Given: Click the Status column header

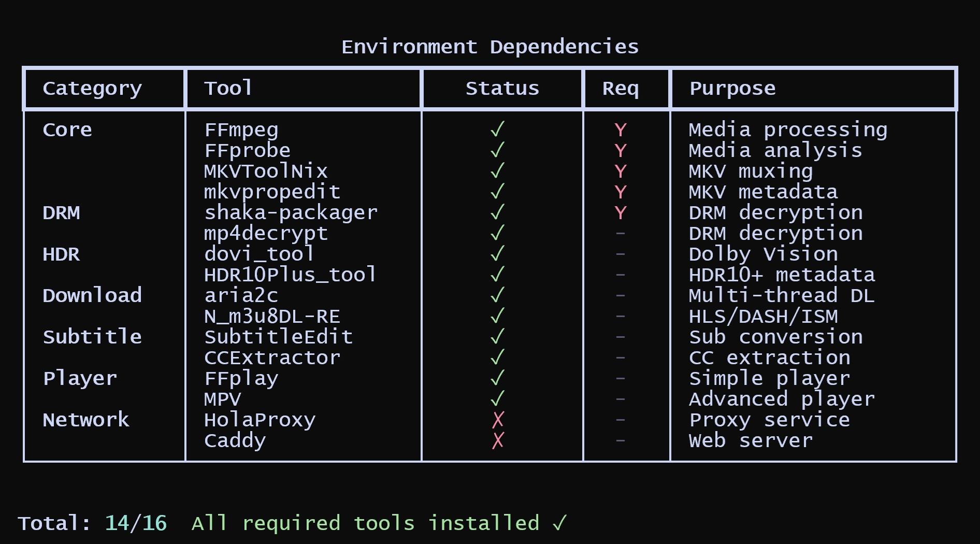Looking at the screenshot, I should pos(502,89).
